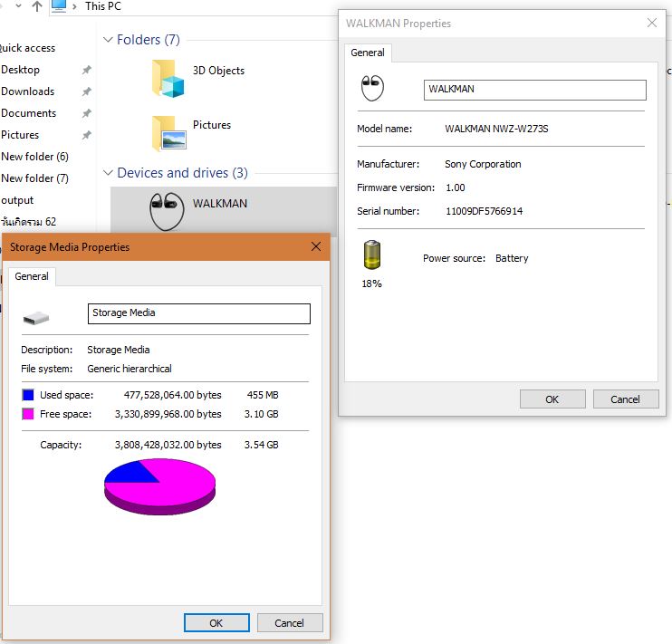Click firmware version value 1.00
The height and width of the screenshot is (644, 672).
[456, 187]
